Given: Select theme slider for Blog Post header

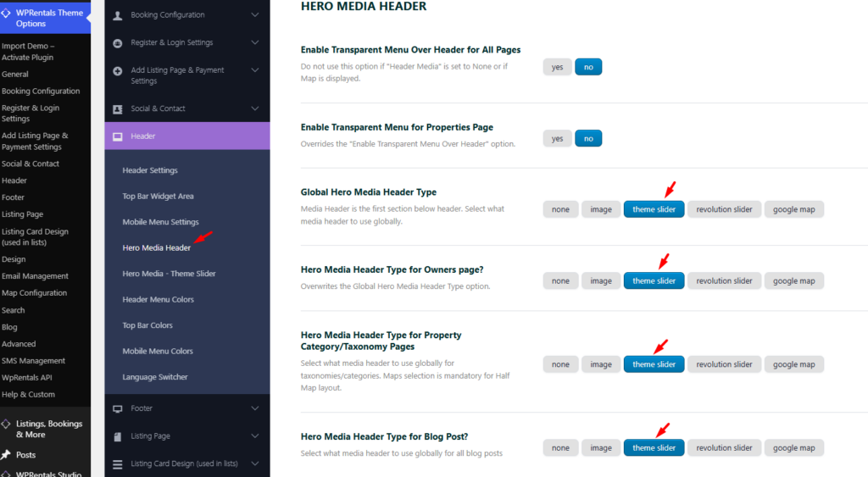Looking at the screenshot, I should pos(654,447).
